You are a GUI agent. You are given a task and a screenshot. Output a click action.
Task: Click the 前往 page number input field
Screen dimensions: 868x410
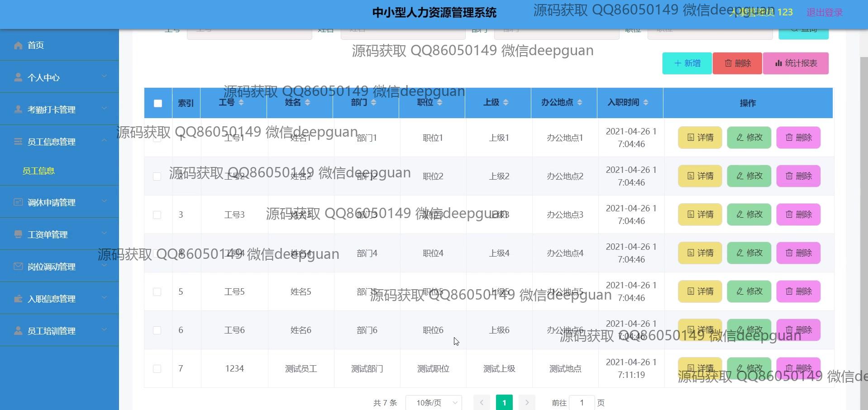coord(582,402)
